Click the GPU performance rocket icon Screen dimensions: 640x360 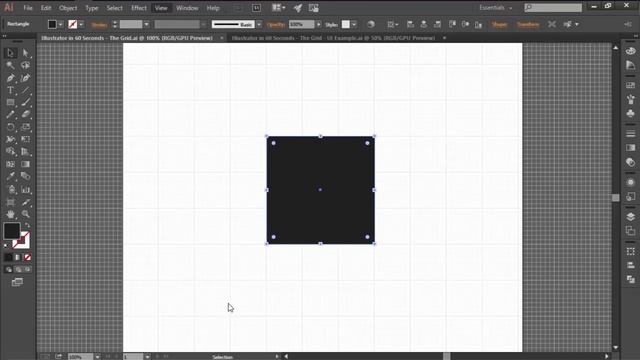tap(298, 8)
